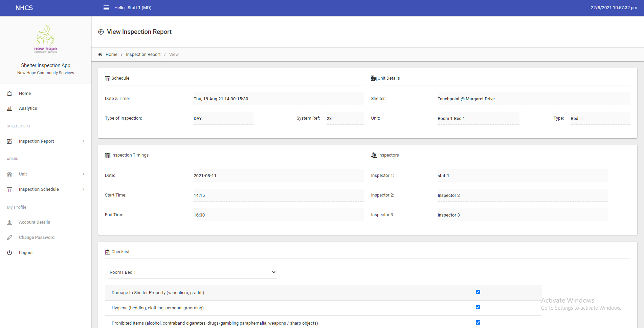Toggle Damage to Shelter Property checkbox

pos(478,292)
